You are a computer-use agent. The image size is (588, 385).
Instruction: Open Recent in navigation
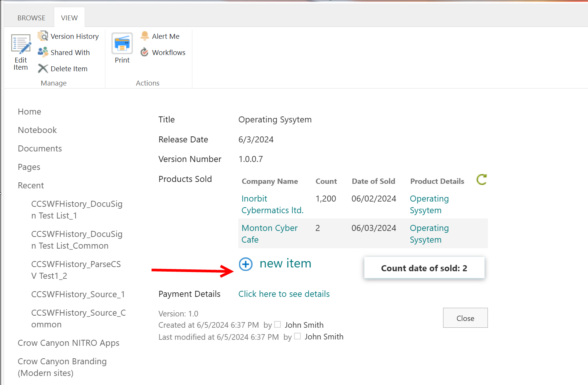30,185
